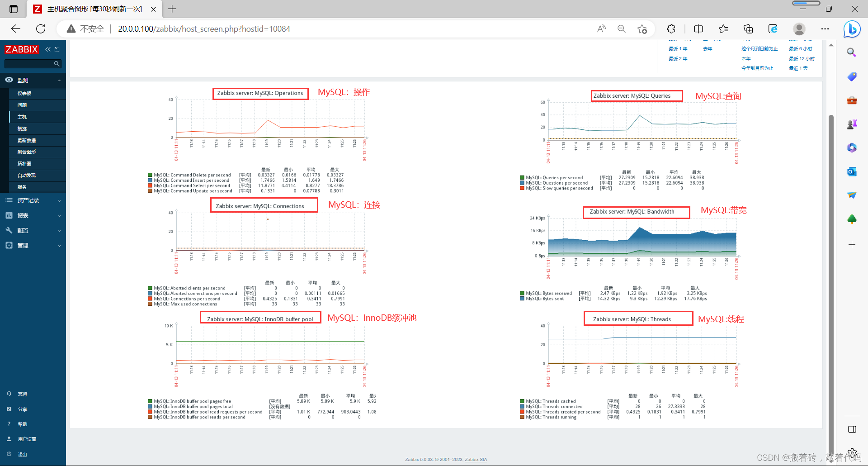Click the address bar URL
This screenshot has width=868, height=466.
coord(204,29)
